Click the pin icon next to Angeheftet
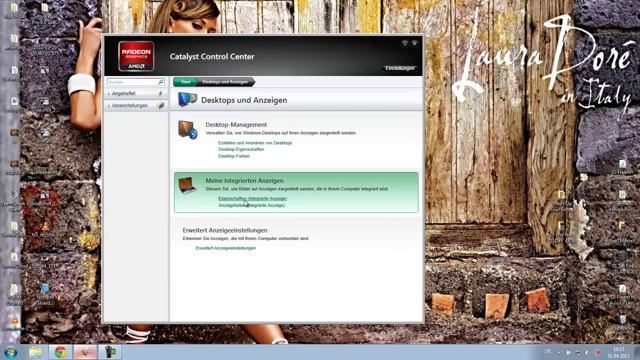Viewport: 640px width, 360px height. point(160,93)
